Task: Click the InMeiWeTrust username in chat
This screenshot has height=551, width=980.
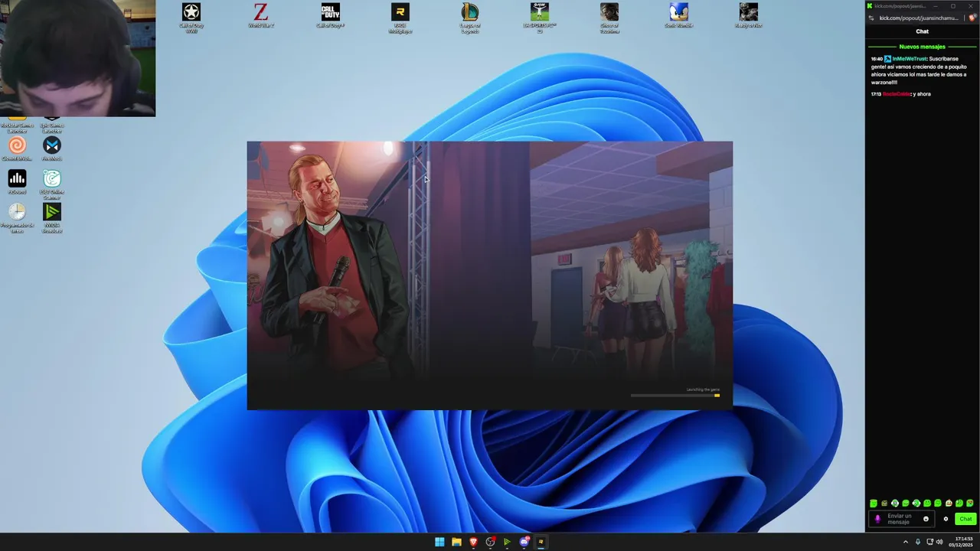Action: tap(910, 59)
